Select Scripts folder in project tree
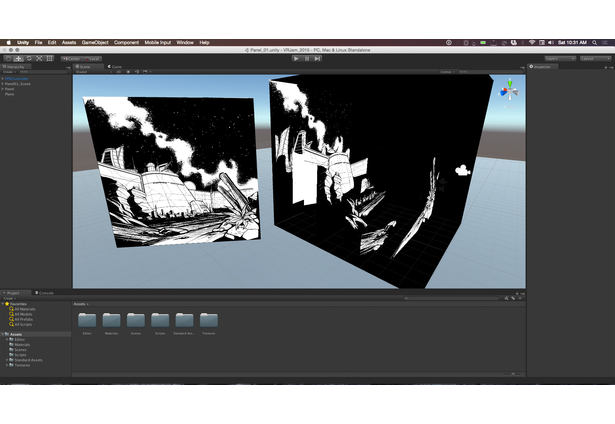The height and width of the screenshot is (424, 615). point(18,355)
